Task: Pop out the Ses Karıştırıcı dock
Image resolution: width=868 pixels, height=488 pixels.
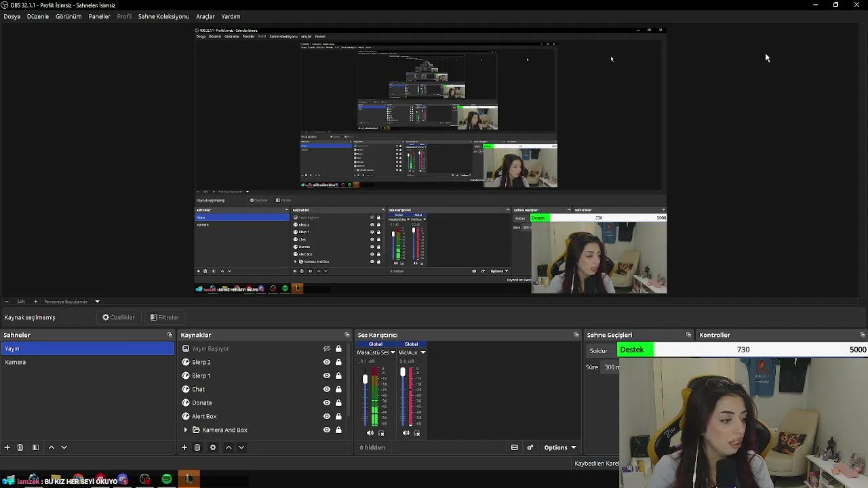Action: click(576, 335)
